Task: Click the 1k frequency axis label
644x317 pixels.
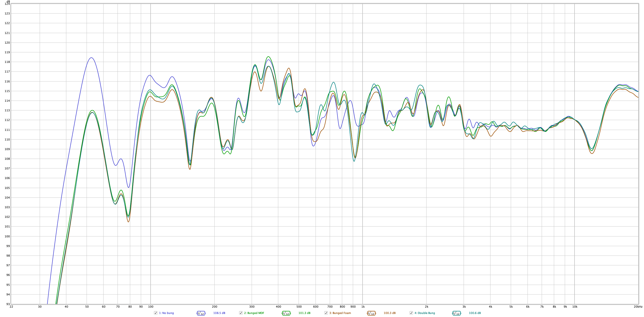Action: point(363,307)
